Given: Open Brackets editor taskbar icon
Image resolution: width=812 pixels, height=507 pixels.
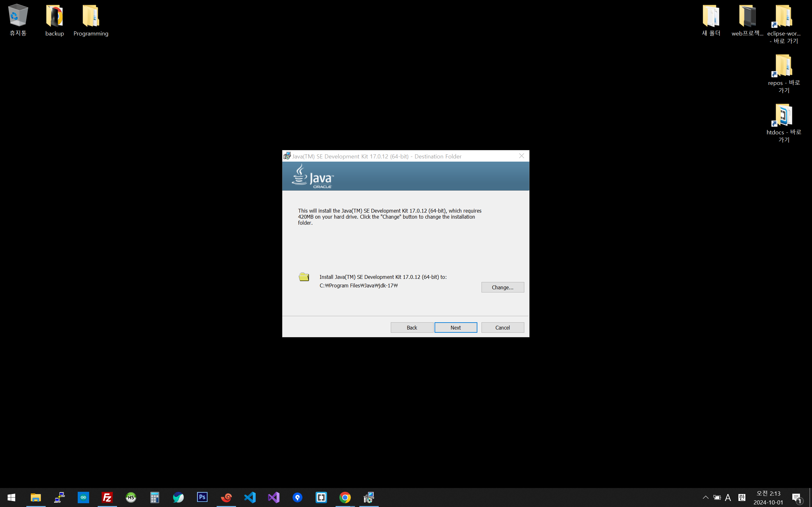Looking at the screenshot, I should point(321,497).
